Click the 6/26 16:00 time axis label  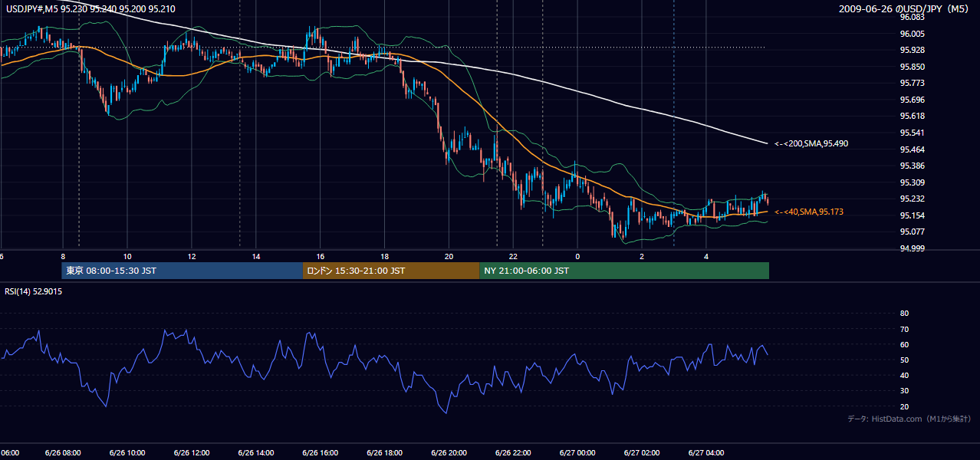[x=320, y=452]
